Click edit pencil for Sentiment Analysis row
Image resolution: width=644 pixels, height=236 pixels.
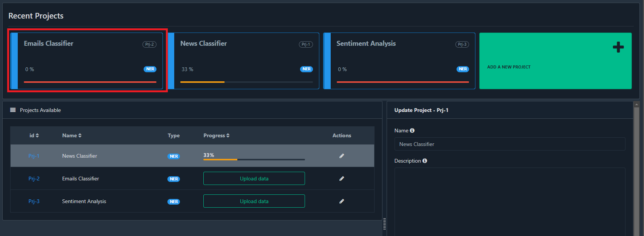coord(342,201)
